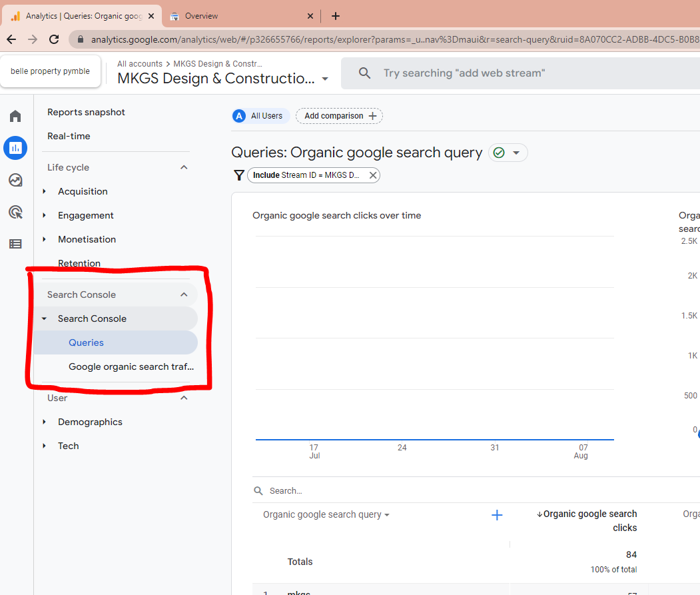The height and width of the screenshot is (595, 700).
Task: Open Configure table icon in left rail
Action: [15, 244]
